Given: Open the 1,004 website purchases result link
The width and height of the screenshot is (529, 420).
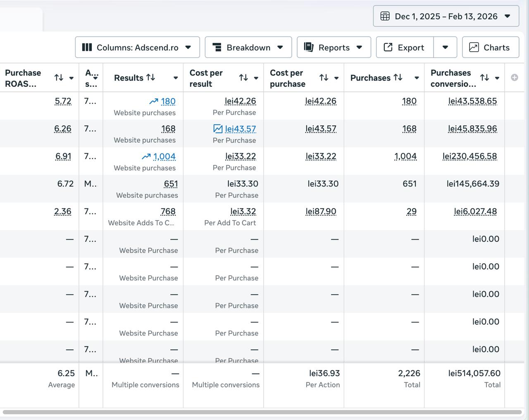Looking at the screenshot, I should coord(164,157).
